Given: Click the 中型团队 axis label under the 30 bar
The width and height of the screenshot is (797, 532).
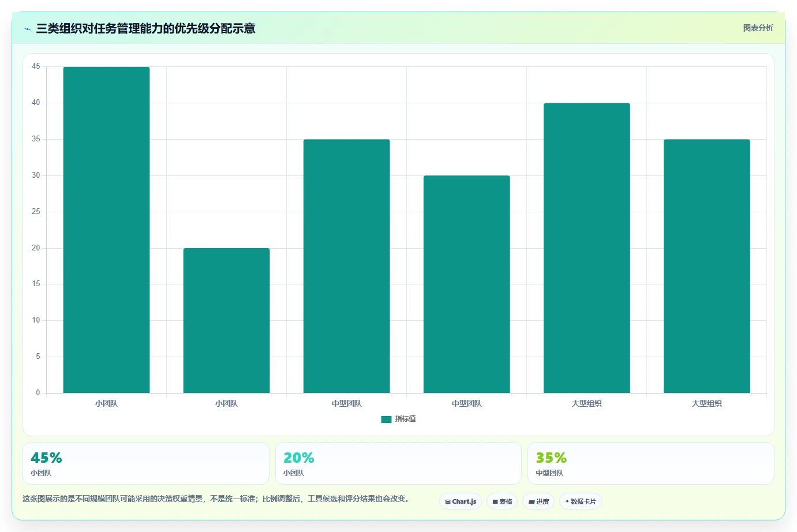Looking at the screenshot, I should [466, 403].
